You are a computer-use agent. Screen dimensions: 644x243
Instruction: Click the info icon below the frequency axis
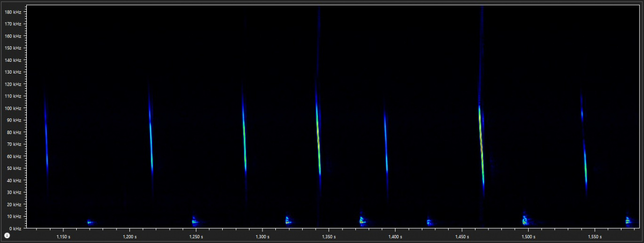(x=7, y=236)
